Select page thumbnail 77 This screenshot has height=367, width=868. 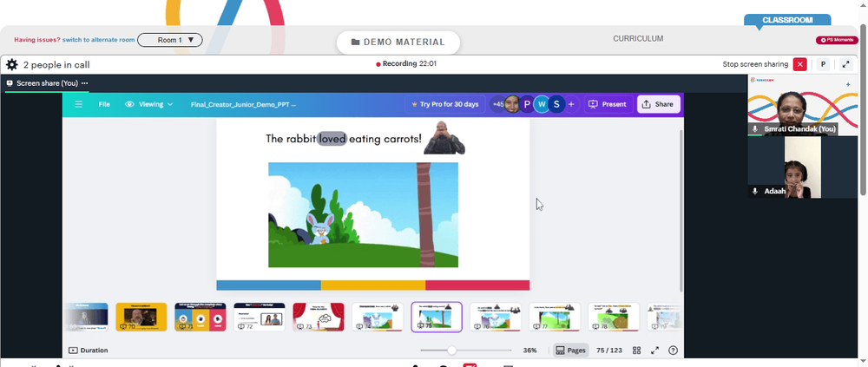[554, 318]
